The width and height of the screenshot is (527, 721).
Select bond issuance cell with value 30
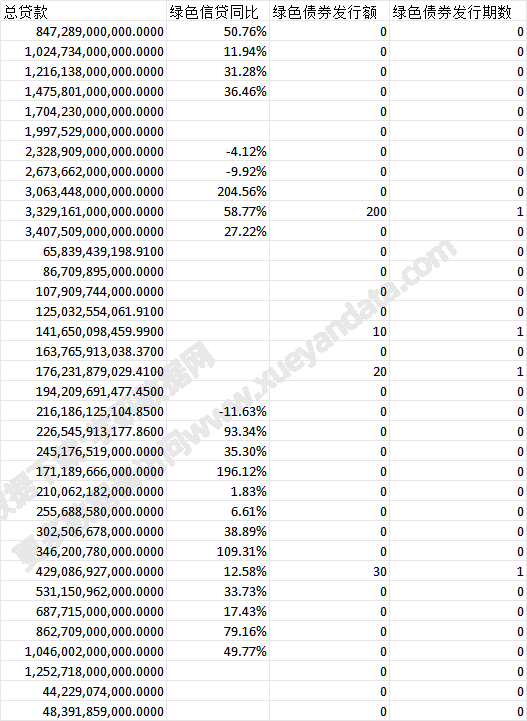329,572
